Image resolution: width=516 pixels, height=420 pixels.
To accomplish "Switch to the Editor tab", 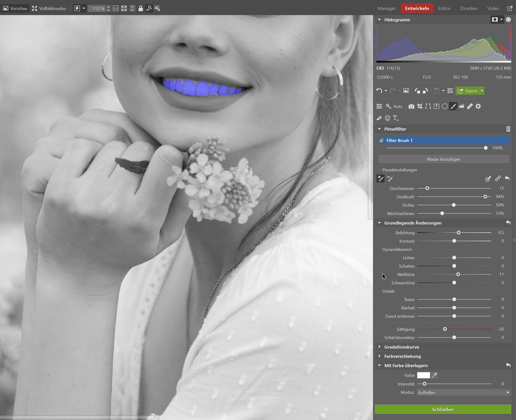I will click(444, 9).
